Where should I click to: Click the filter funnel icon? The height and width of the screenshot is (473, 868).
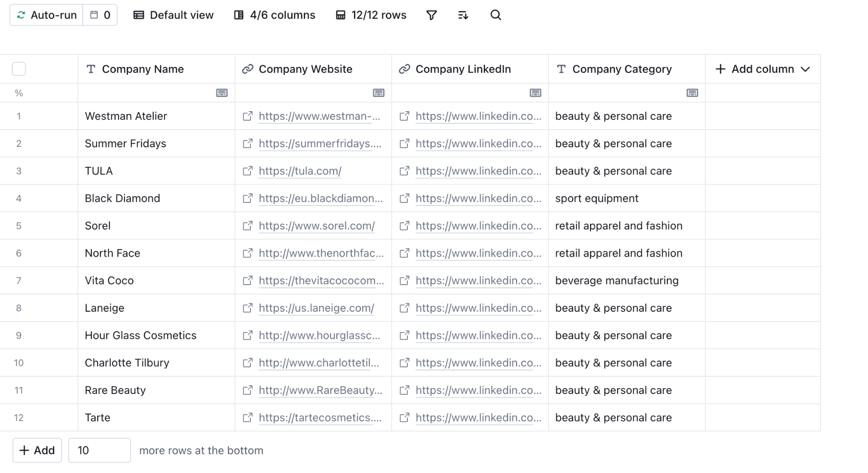coord(431,15)
